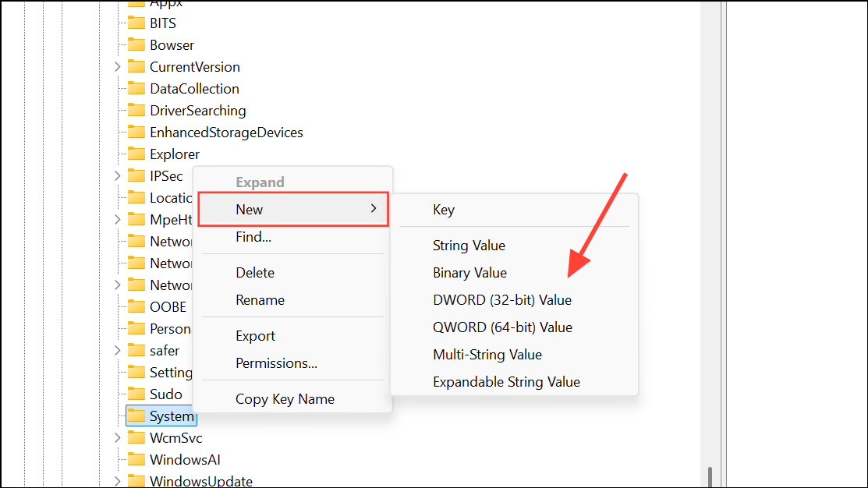Image resolution: width=868 pixels, height=488 pixels.
Task: Open the New submenu
Action: coord(292,209)
